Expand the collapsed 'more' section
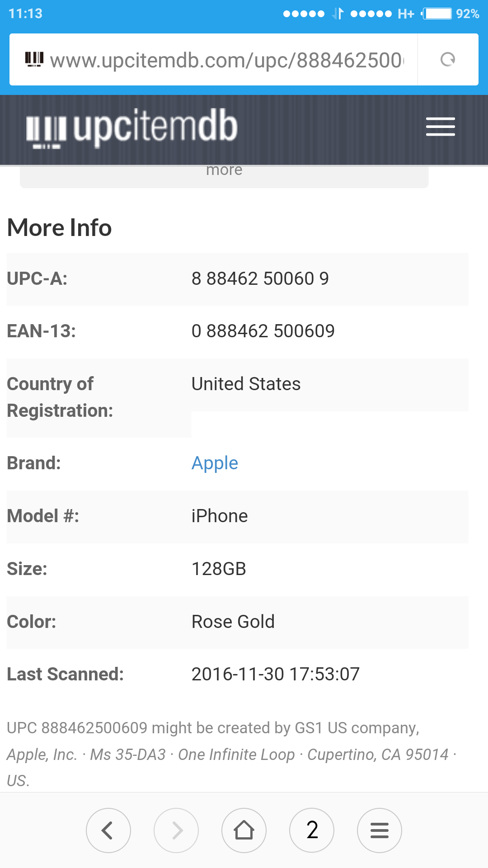488x868 pixels. [224, 172]
